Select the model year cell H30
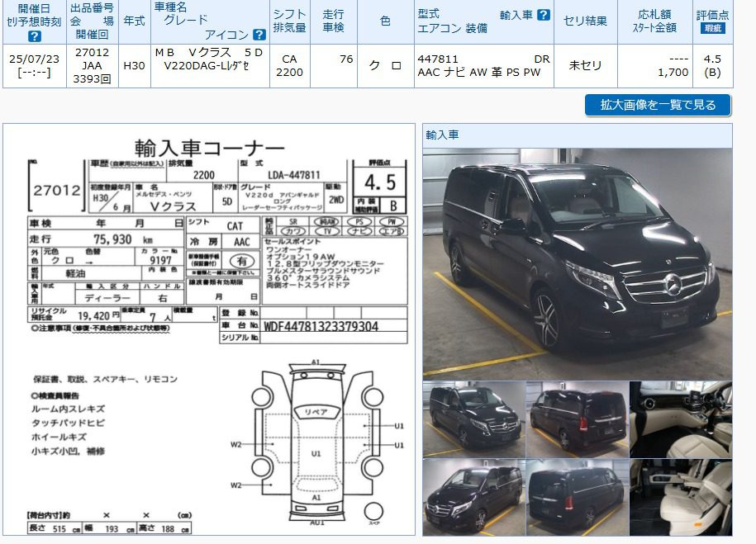Image resolution: width=756 pixels, height=544 pixels. pyautogui.click(x=135, y=66)
